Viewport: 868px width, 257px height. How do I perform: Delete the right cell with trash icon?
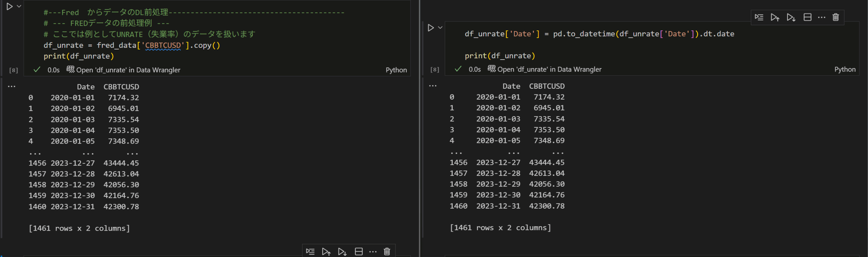pos(836,17)
